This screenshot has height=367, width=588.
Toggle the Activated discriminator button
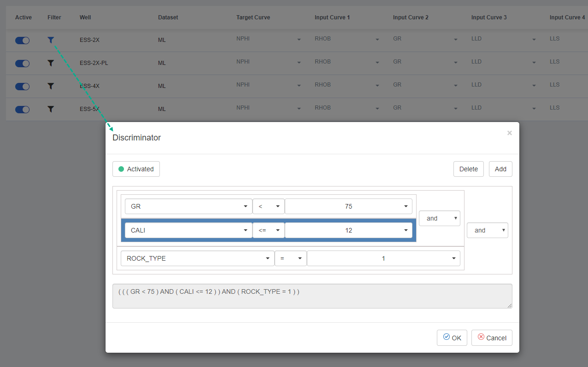[136, 169]
